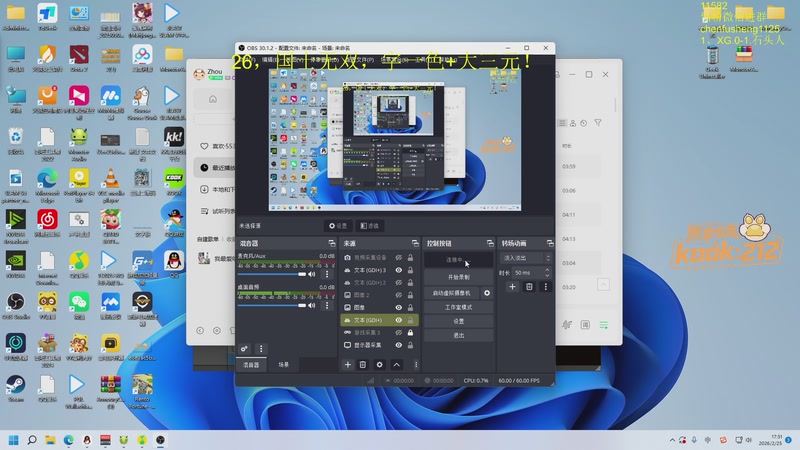Click 退出 to exit OBS
This screenshot has width=800, height=450.
[x=458, y=336]
